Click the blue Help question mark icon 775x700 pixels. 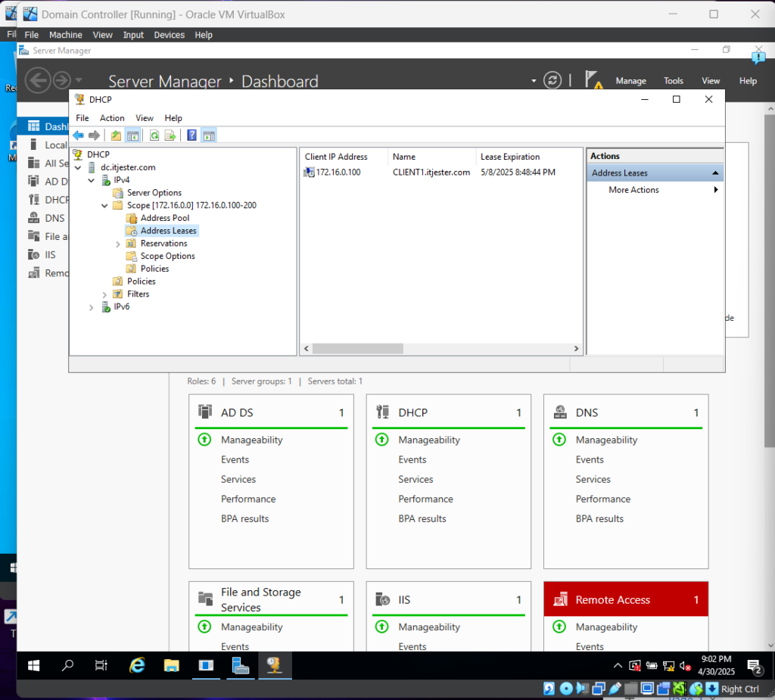(191, 135)
